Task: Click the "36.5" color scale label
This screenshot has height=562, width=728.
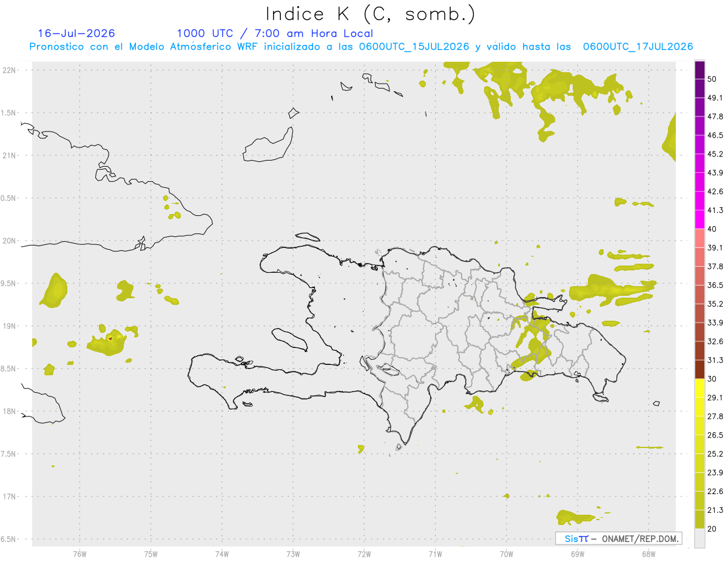Action: pos(715,285)
